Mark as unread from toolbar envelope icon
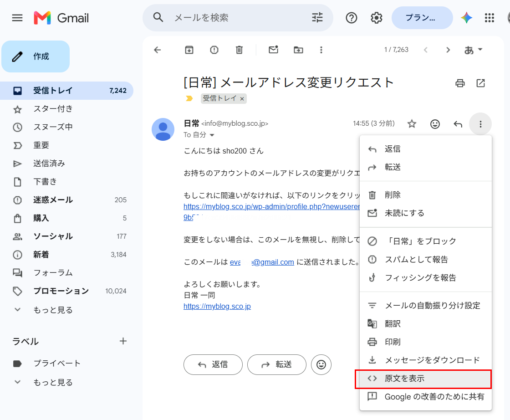Image resolution: width=510 pixels, height=420 pixels. (x=273, y=50)
